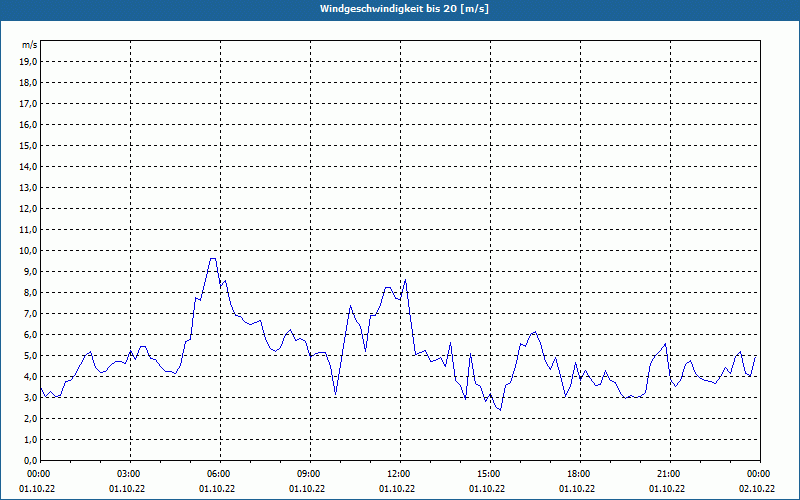
Task: Click the '12,0' axis tick label
Action: click(x=28, y=209)
